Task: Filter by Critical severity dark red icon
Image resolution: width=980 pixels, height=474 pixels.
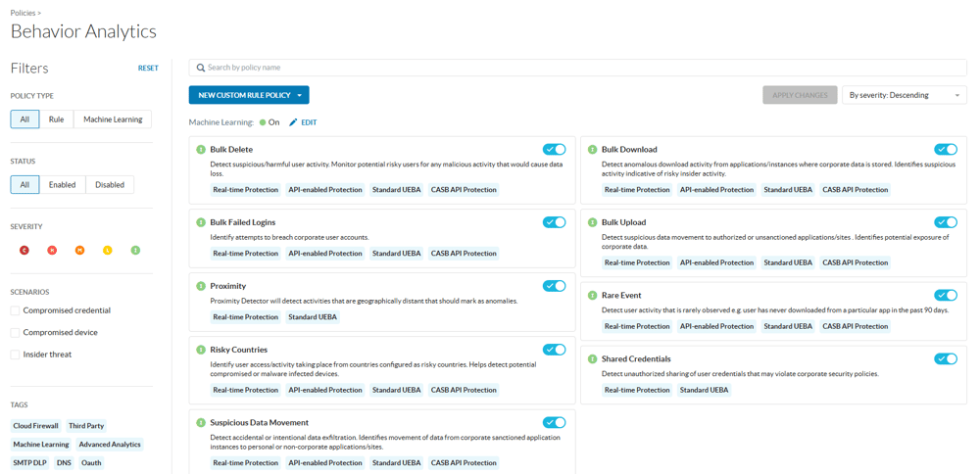Action: 24,251
